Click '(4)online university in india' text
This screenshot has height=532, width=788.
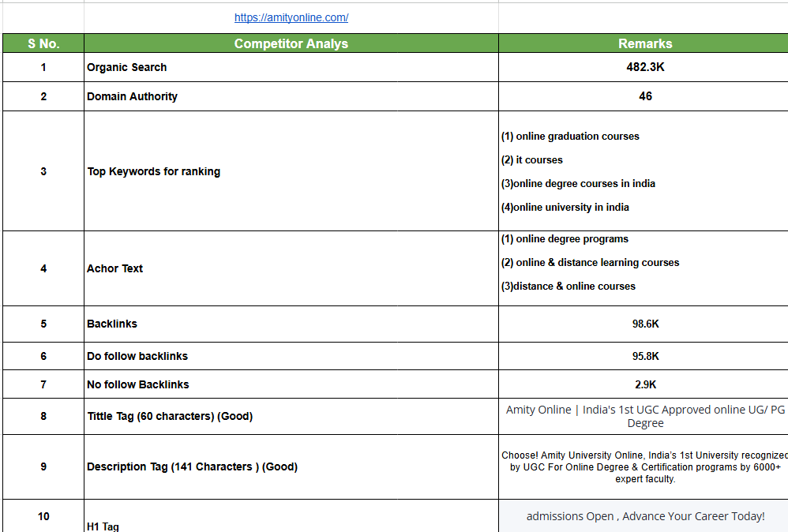coord(565,207)
